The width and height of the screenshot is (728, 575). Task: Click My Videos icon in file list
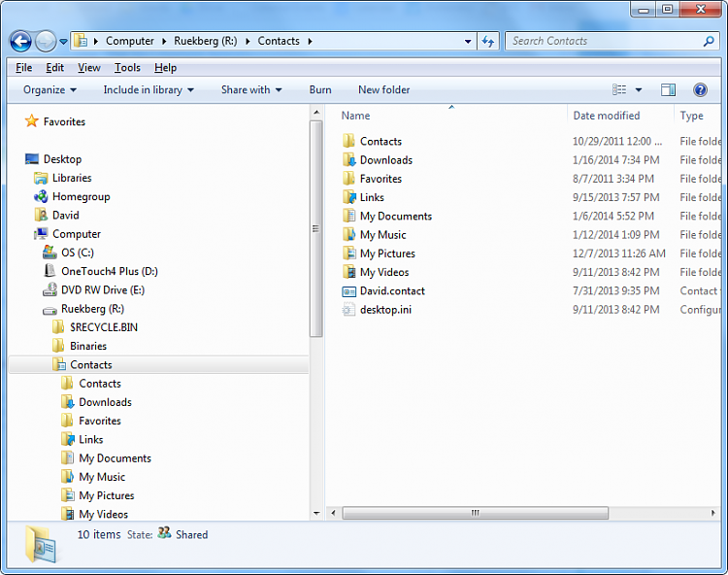coord(348,272)
